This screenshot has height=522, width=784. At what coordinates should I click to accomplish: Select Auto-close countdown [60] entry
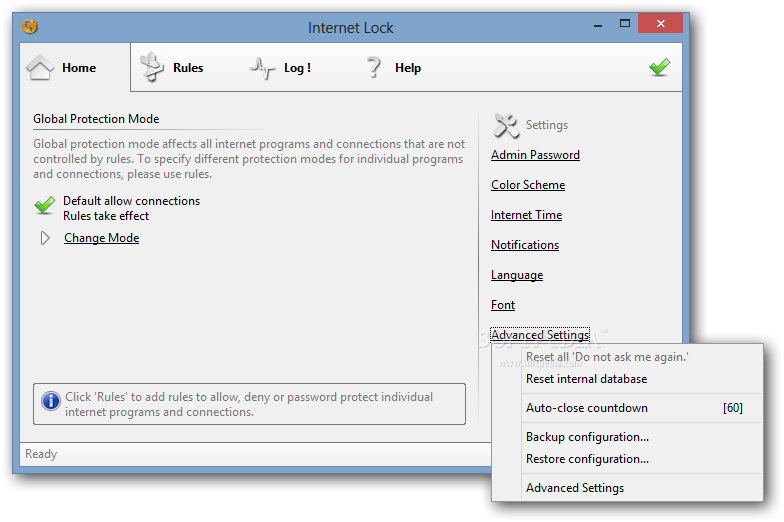[x=587, y=408]
